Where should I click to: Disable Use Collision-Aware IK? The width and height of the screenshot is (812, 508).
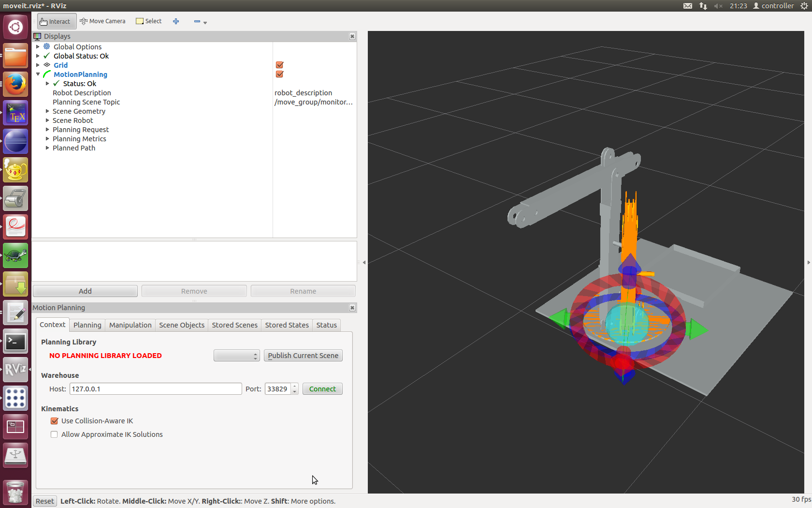54,421
